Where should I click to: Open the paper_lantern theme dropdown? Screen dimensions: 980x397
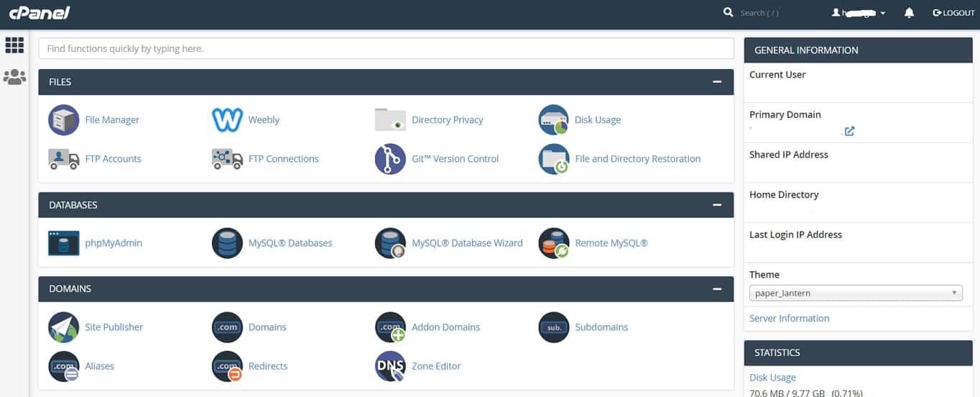pyautogui.click(x=855, y=293)
